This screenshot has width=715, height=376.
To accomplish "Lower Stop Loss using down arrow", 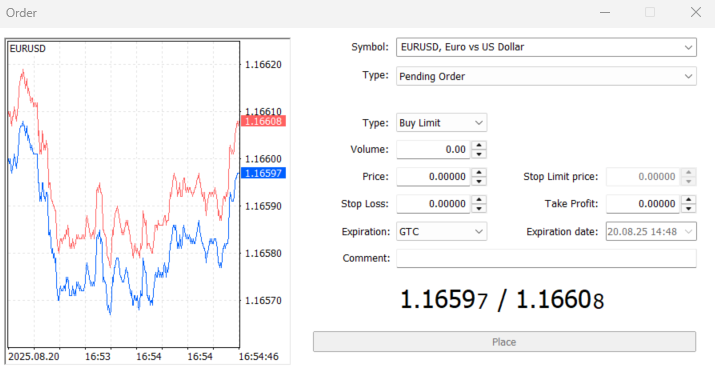I will (x=479, y=209).
